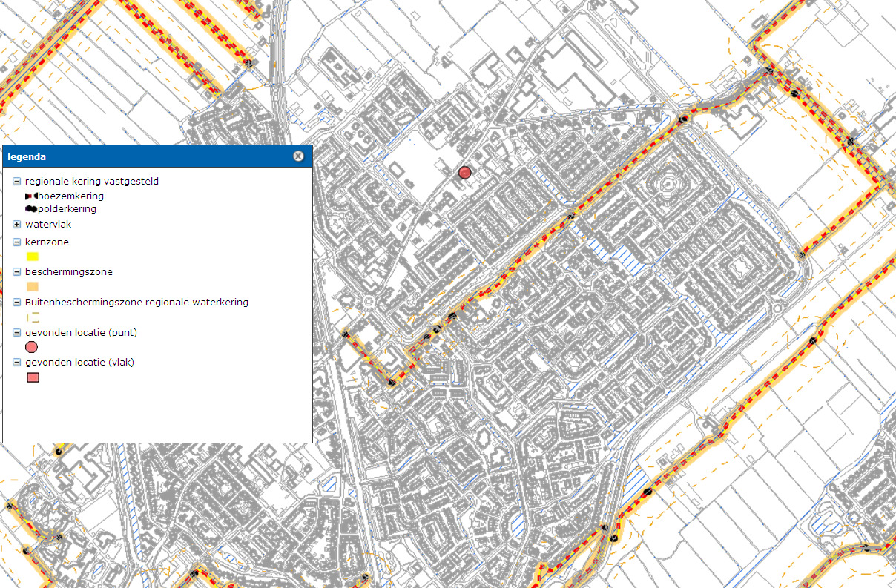
Task: Select the watervlak label text
Action: [x=47, y=224]
